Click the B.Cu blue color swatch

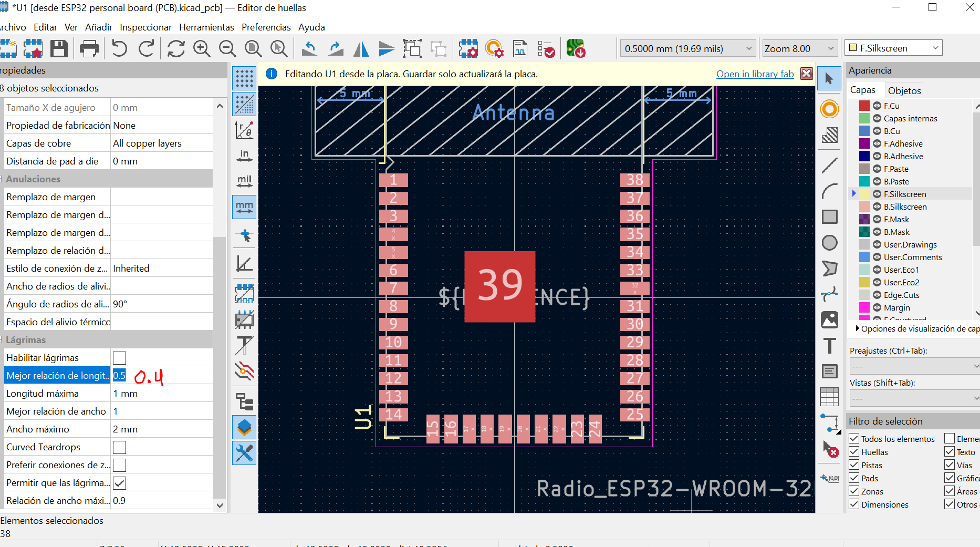pos(864,131)
